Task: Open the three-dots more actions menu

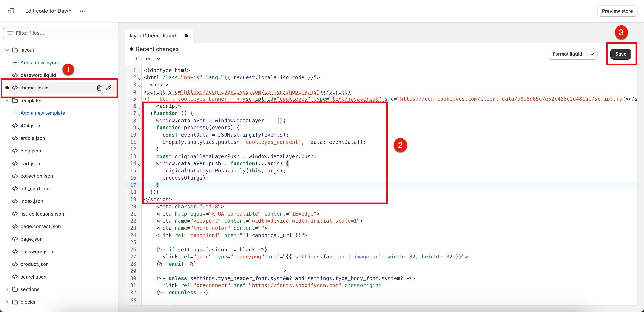Action: click(x=83, y=11)
